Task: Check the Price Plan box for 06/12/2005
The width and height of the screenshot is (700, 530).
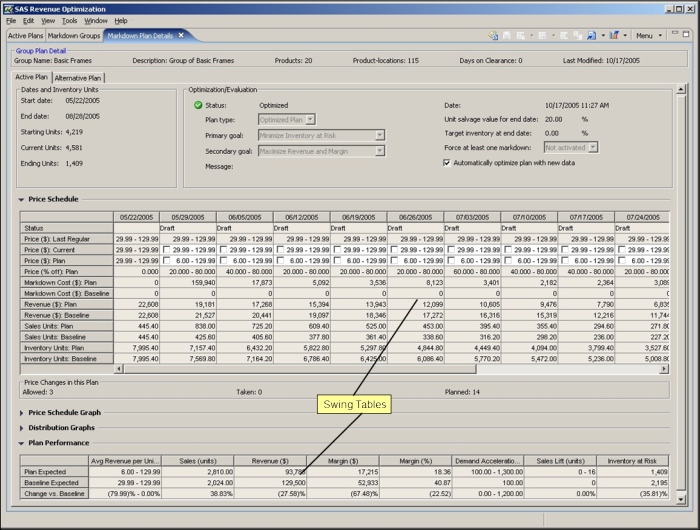Action: pos(280,260)
